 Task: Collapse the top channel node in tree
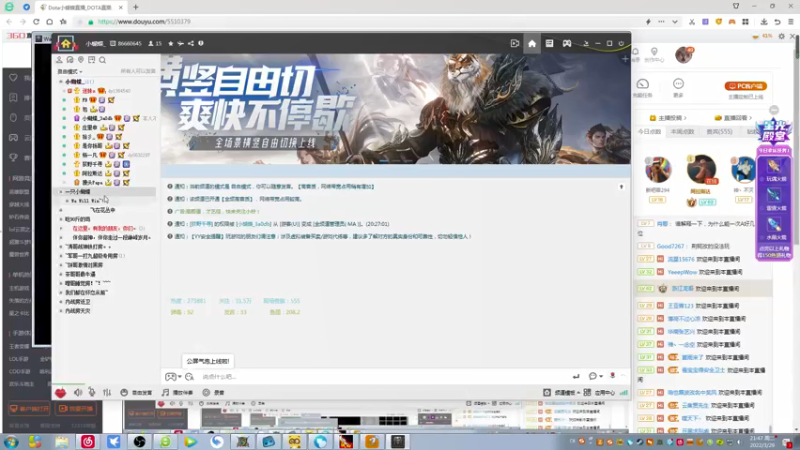61,82
